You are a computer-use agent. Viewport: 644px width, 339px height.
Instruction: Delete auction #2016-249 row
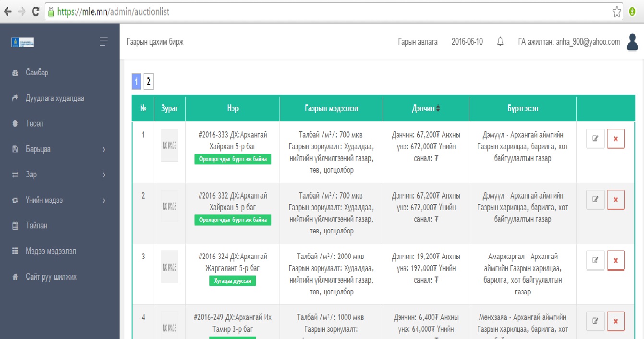pyautogui.click(x=616, y=321)
